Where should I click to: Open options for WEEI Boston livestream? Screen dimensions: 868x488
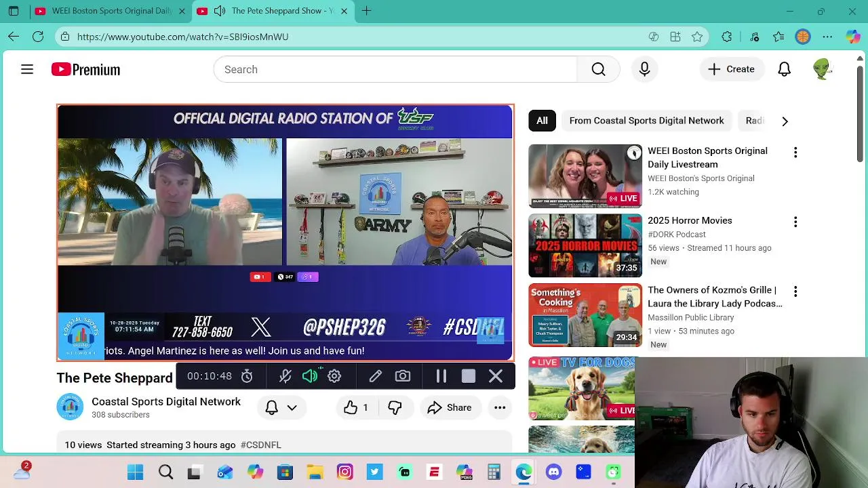(x=795, y=152)
